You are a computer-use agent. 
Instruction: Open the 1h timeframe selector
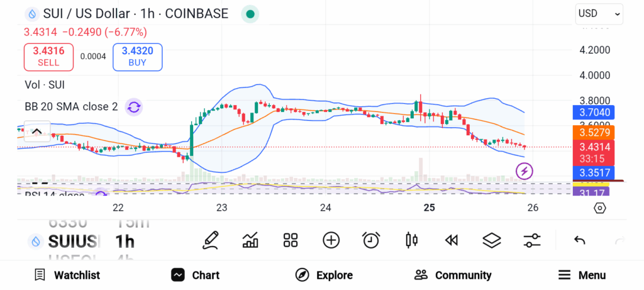pyautogui.click(x=125, y=241)
